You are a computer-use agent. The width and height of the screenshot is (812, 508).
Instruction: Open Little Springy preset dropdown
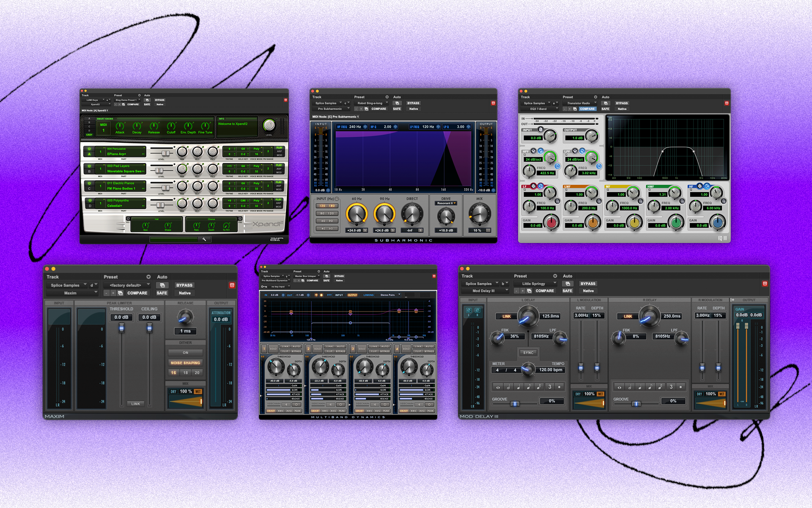[x=536, y=284]
